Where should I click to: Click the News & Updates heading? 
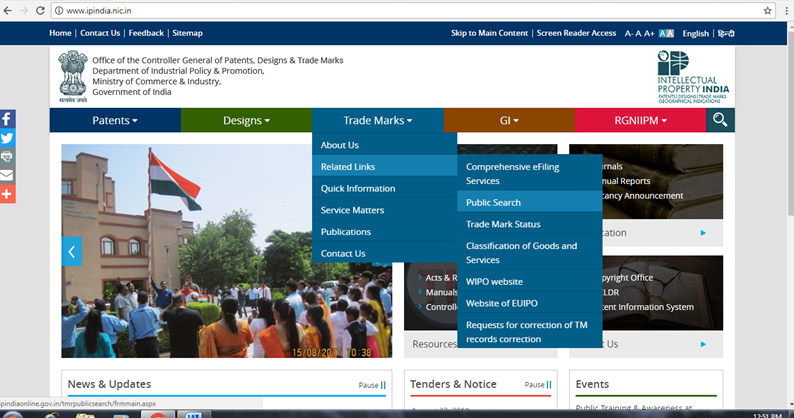pos(109,384)
